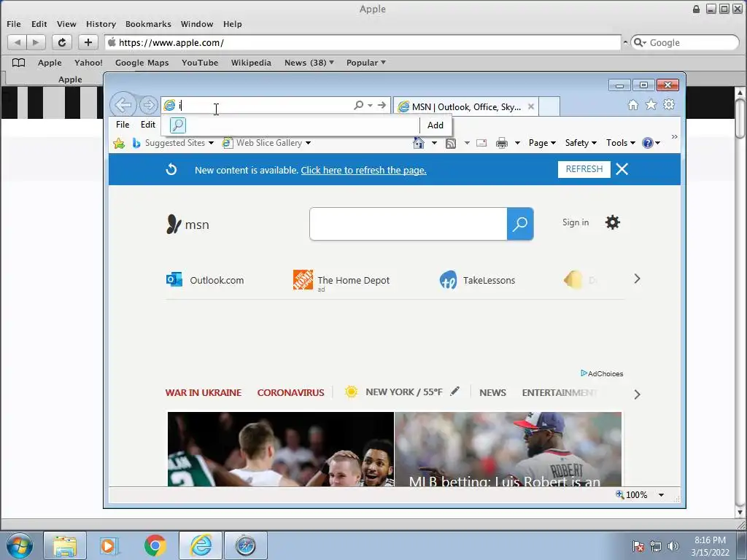Screen dimensions: 747x560
Task: Open Chrome from the taskbar
Action: [155, 545]
